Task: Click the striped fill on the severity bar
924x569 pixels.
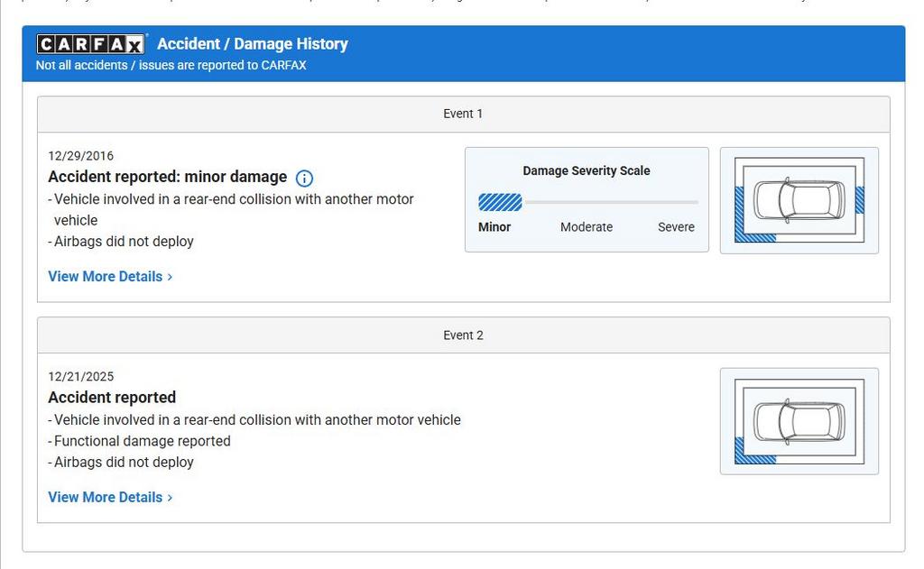Action: tap(500, 202)
